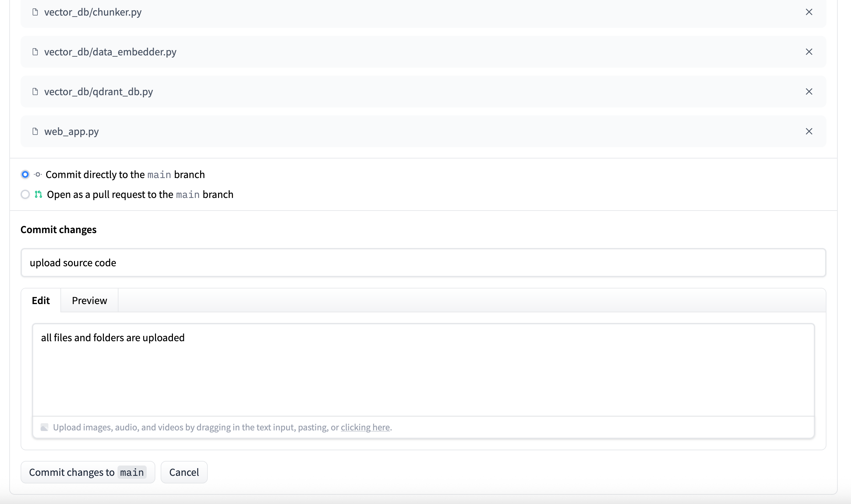Click the commit icon next to direct commit option
Image resolution: width=851 pixels, height=504 pixels.
[x=38, y=174]
